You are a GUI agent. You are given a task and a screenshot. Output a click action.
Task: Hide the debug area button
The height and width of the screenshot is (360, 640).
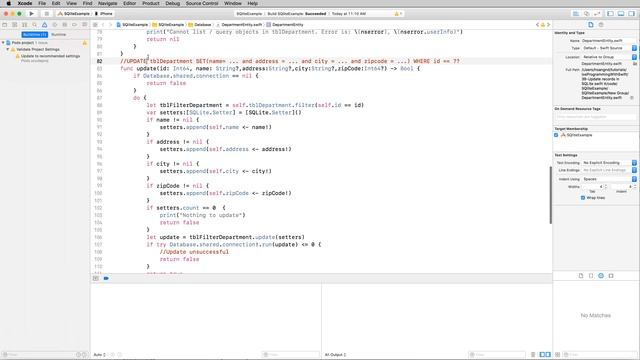[96, 278]
